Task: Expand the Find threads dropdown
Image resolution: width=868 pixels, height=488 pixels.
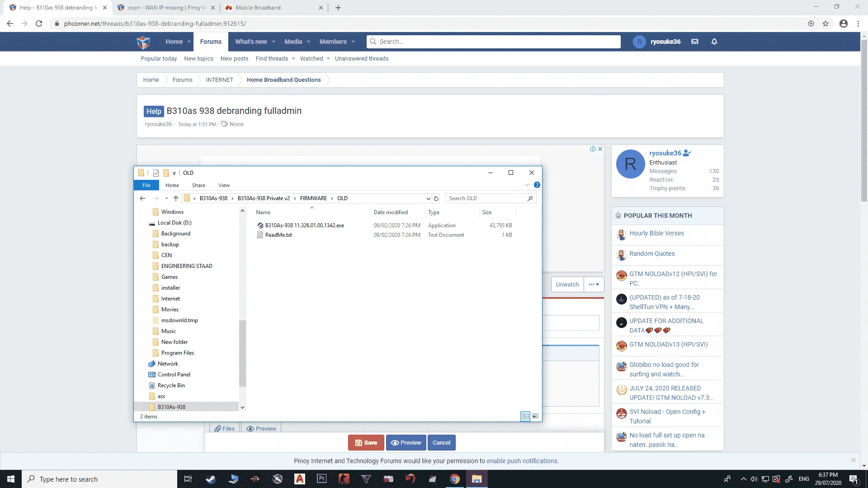Action: [x=293, y=59]
